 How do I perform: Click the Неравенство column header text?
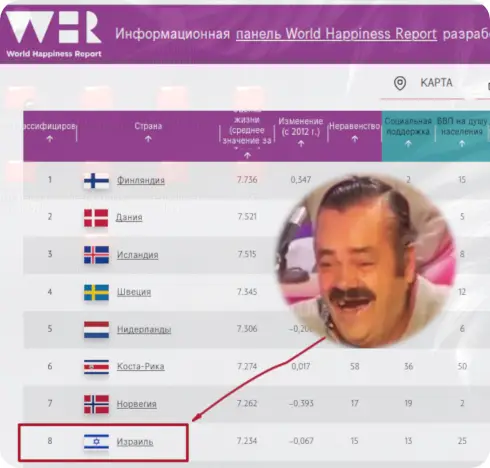[x=355, y=126]
